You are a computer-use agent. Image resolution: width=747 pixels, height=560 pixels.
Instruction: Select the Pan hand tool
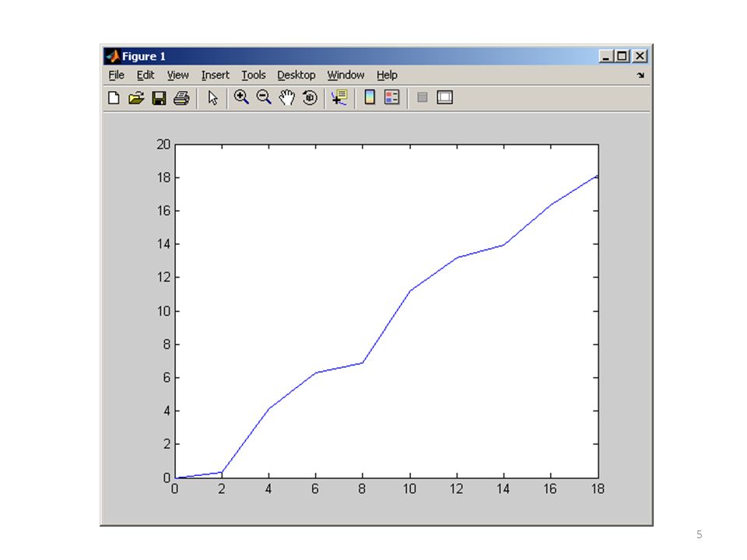pyautogui.click(x=287, y=98)
